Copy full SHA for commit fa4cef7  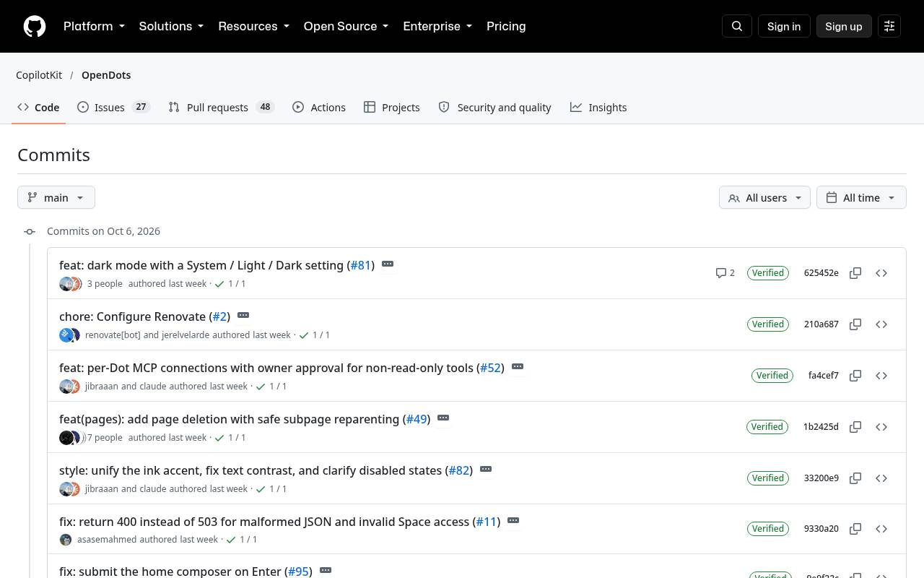pyautogui.click(x=855, y=376)
